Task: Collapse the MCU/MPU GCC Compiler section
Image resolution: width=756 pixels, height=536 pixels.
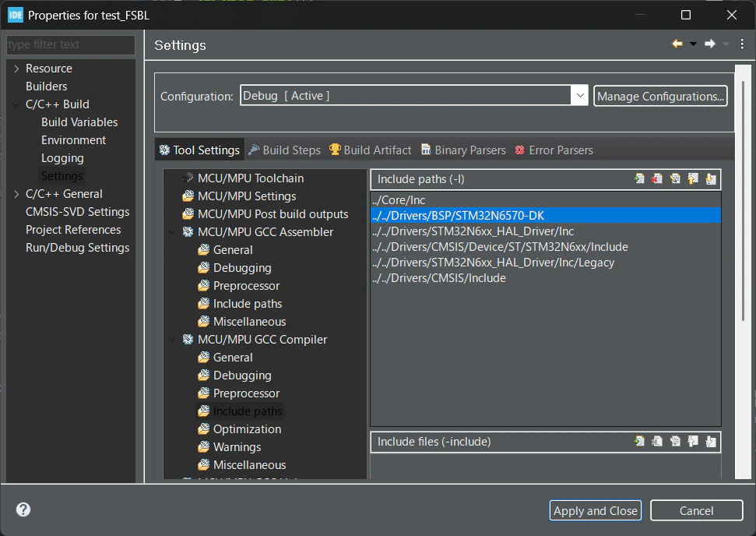Action: point(172,340)
